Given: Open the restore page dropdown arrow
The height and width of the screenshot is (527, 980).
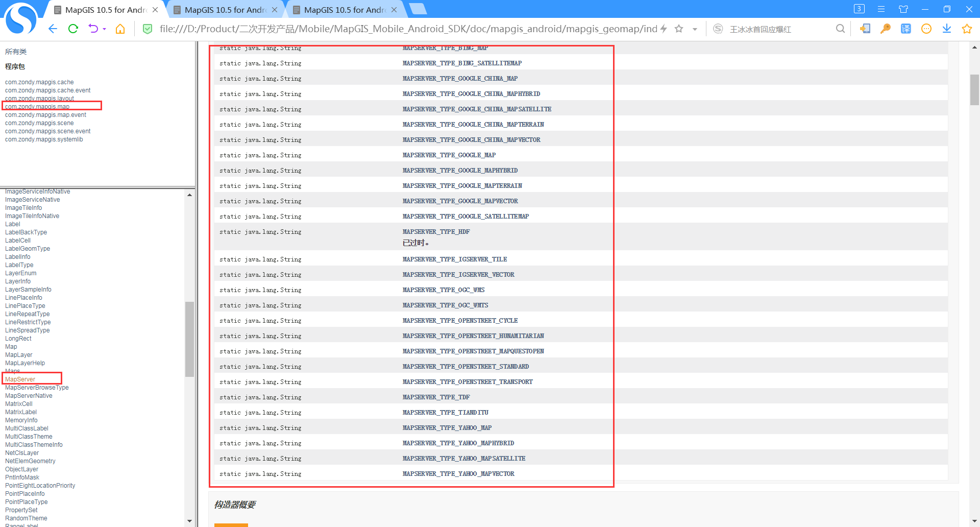Looking at the screenshot, I should coord(104,29).
